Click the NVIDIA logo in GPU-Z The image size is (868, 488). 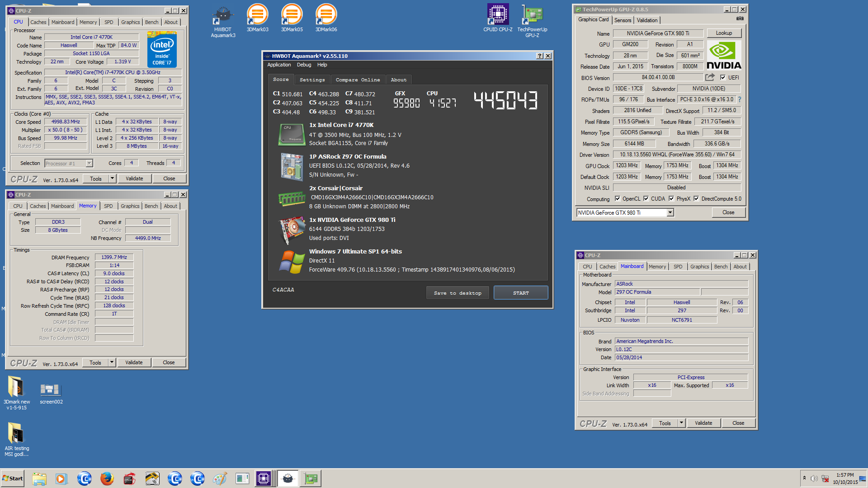click(723, 55)
